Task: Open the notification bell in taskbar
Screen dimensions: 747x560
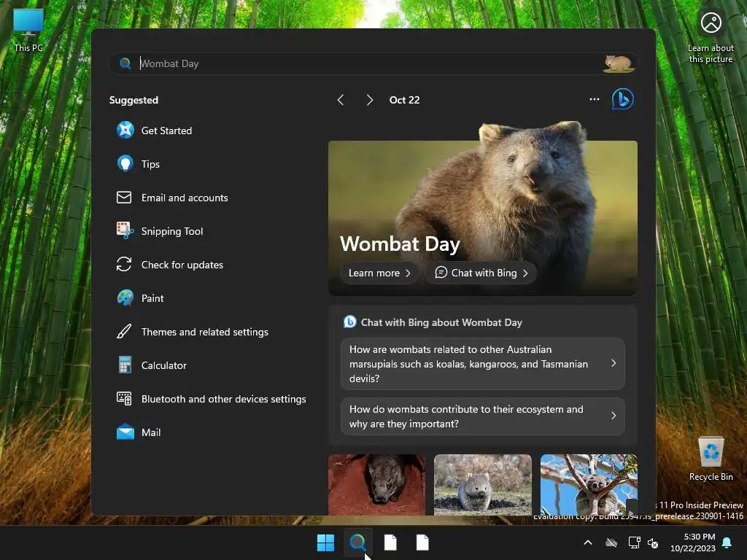Action: click(x=727, y=542)
